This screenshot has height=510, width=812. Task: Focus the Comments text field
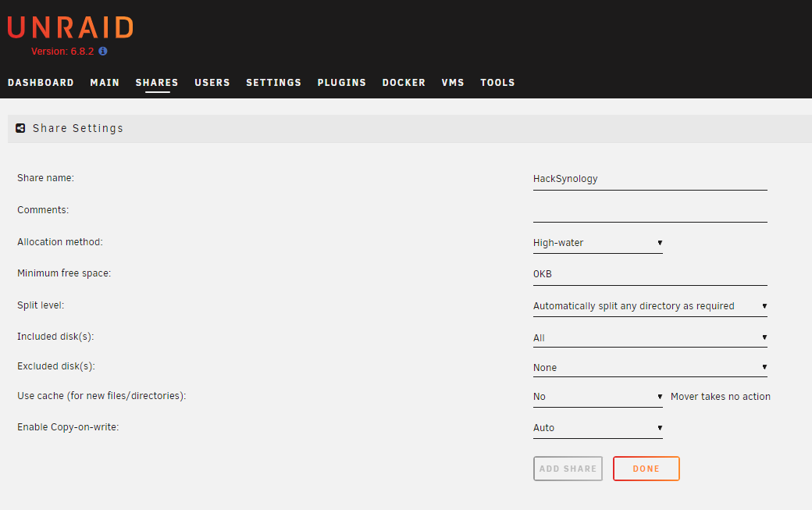(x=650, y=211)
